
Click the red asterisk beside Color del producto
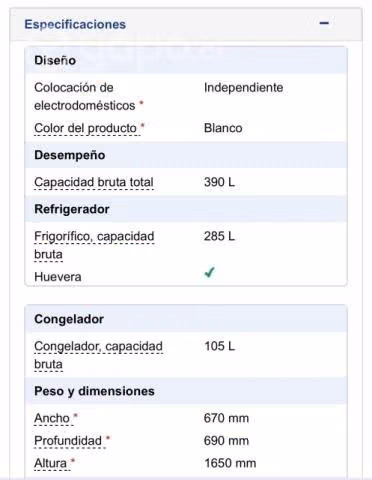click(142, 126)
